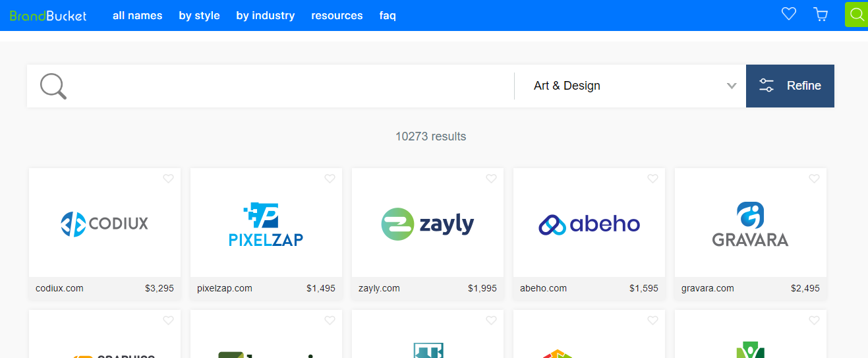Click the $1,495 price

tap(321, 288)
